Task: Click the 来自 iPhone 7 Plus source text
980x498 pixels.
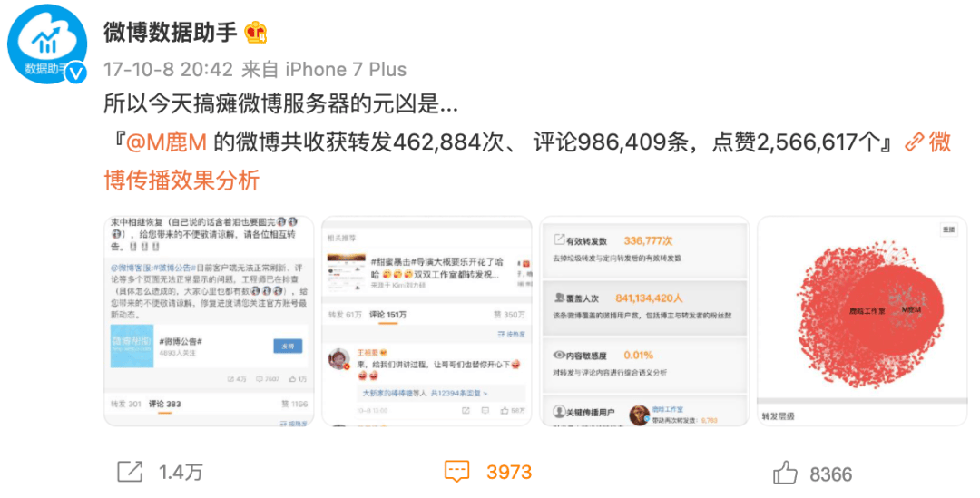Action: [x=324, y=69]
